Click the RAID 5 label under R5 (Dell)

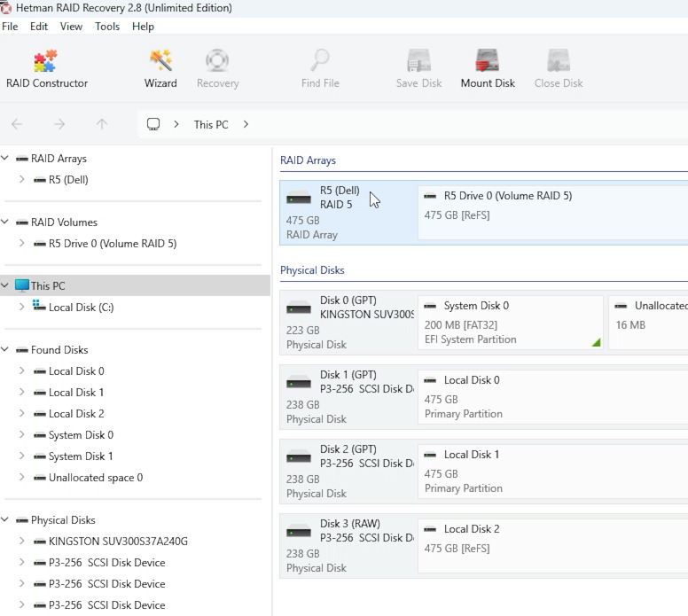point(336,205)
